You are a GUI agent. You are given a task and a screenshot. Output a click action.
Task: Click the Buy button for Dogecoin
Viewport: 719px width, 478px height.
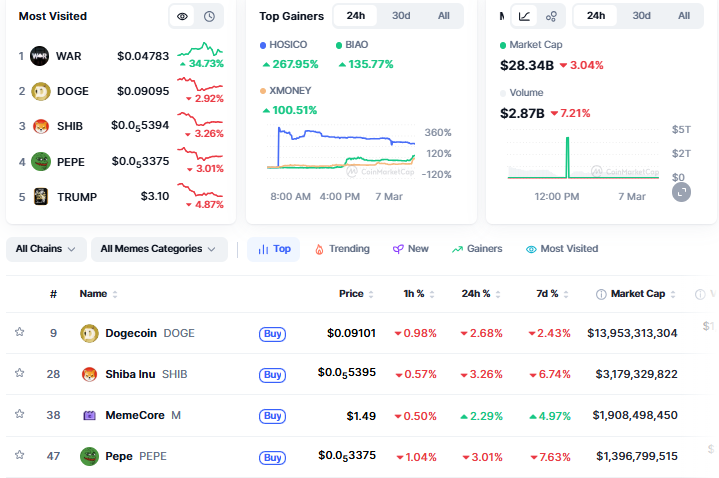click(272, 333)
